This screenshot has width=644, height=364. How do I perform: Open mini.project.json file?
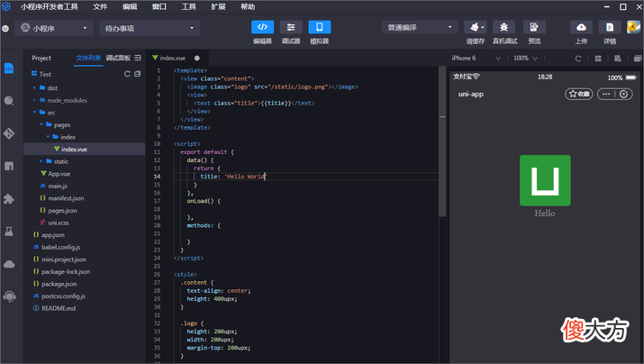coord(64,259)
